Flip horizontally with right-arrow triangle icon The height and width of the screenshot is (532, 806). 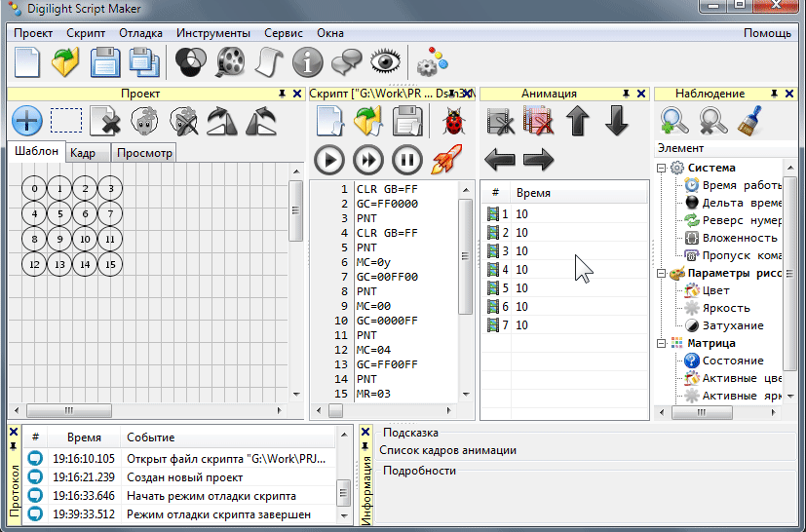[x=222, y=121]
